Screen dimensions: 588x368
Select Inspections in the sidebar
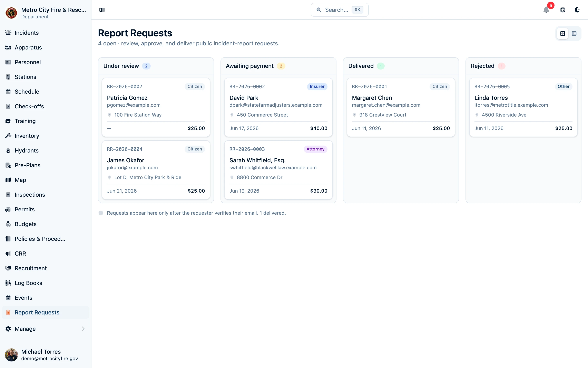point(46,195)
